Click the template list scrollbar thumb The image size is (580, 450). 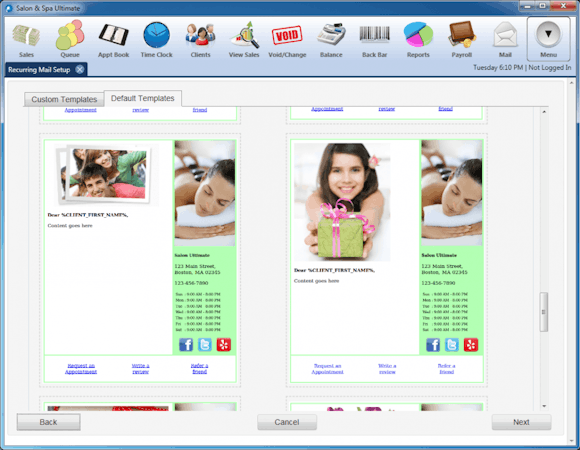544,312
